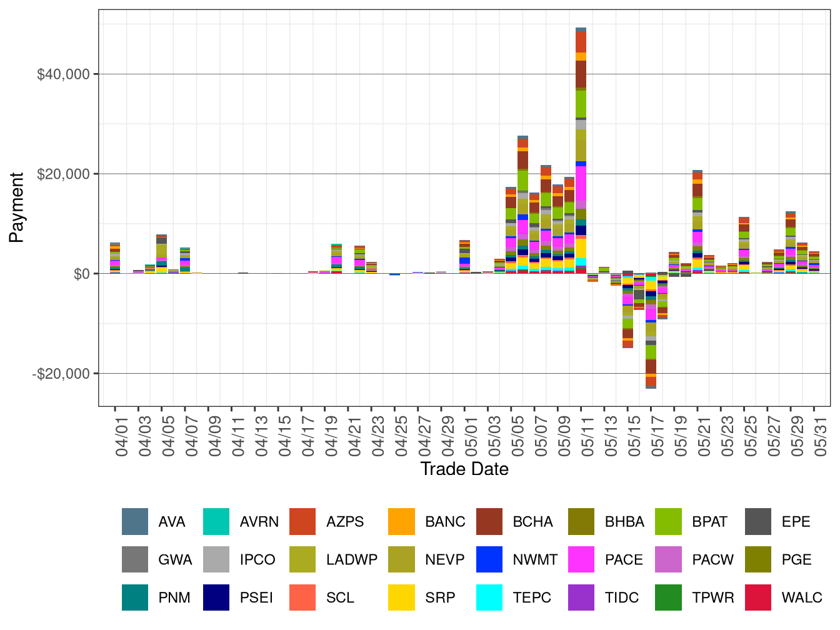Click the AZPS legend color swatch
The width and height of the screenshot is (840, 630).
click(302, 522)
